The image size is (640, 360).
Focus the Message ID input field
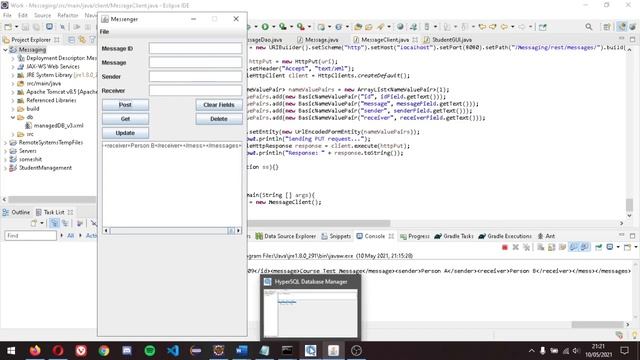(x=196, y=48)
